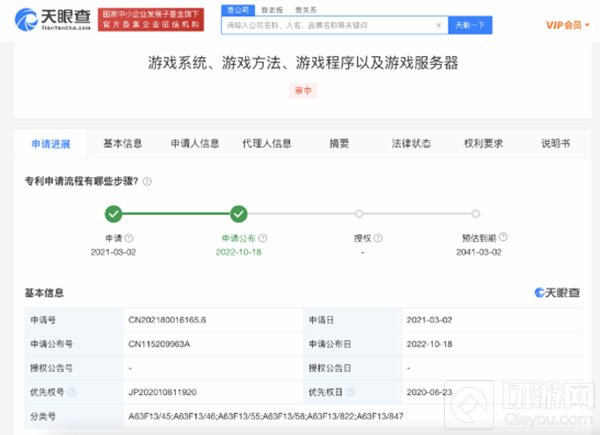Screen dimensions: 600x435
Task: Click help icon next to 优先权号
Action: [x=73, y=392]
